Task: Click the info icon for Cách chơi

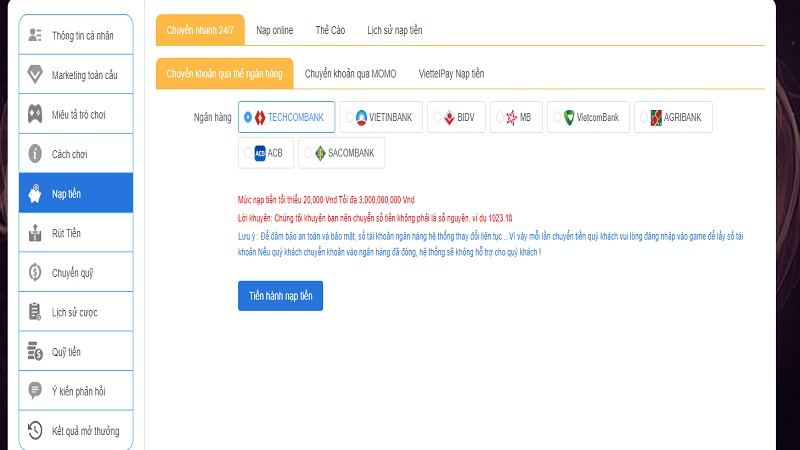Action: point(35,154)
